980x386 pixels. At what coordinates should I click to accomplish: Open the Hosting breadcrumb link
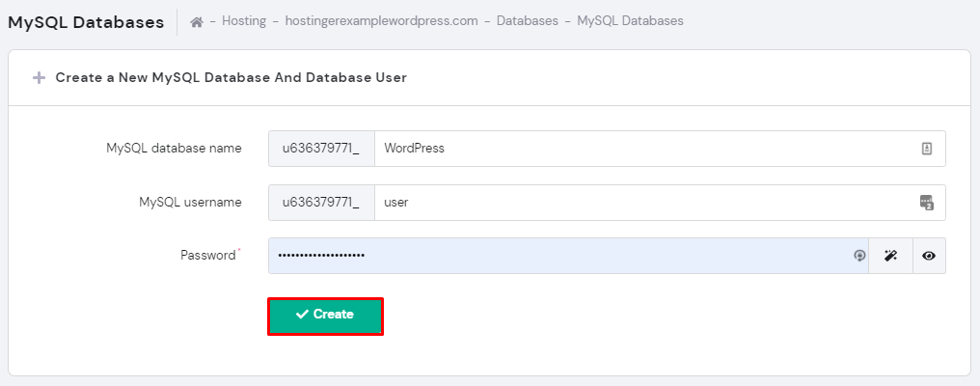pyautogui.click(x=244, y=21)
